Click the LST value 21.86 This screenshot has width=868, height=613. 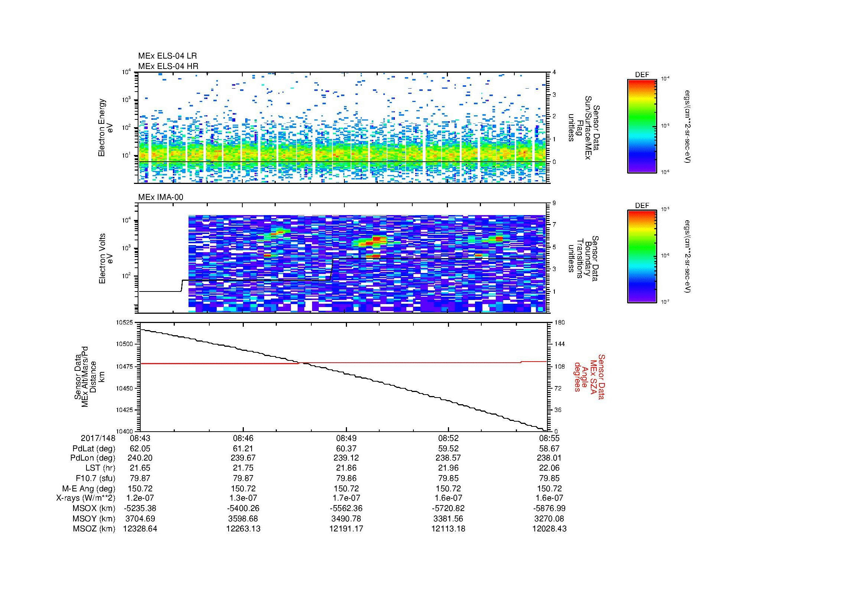346,468
